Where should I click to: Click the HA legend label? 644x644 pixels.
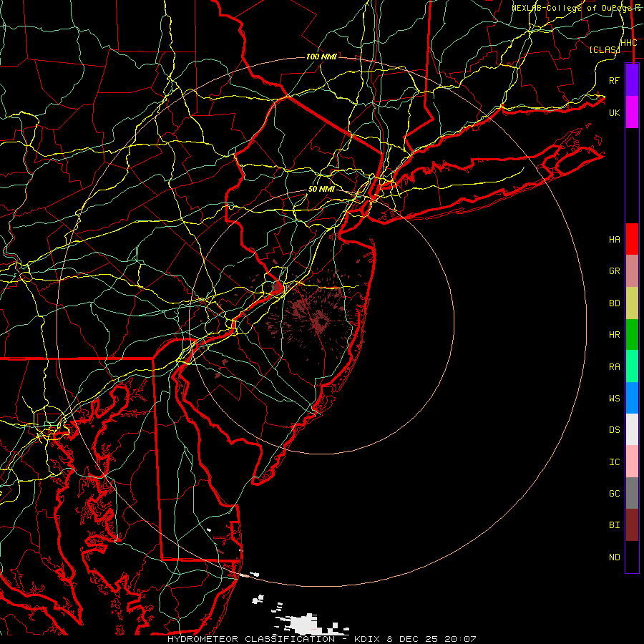(614, 240)
